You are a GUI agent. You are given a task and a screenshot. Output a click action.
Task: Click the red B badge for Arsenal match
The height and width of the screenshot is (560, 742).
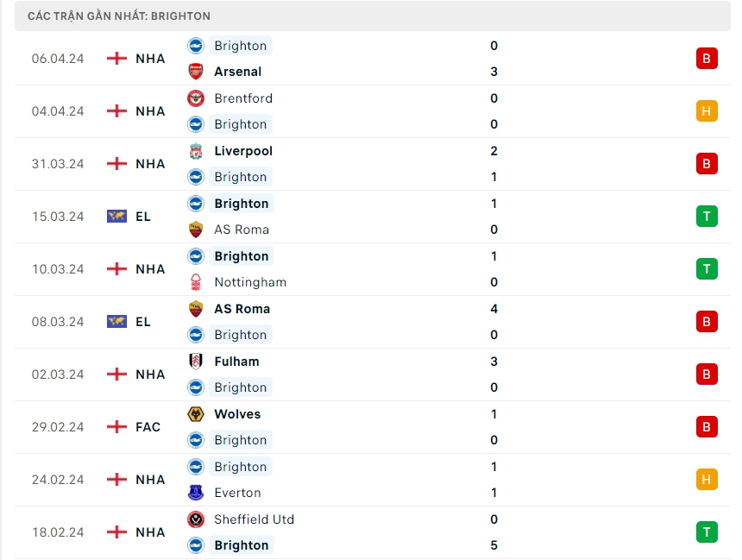(x=707, y=59)
